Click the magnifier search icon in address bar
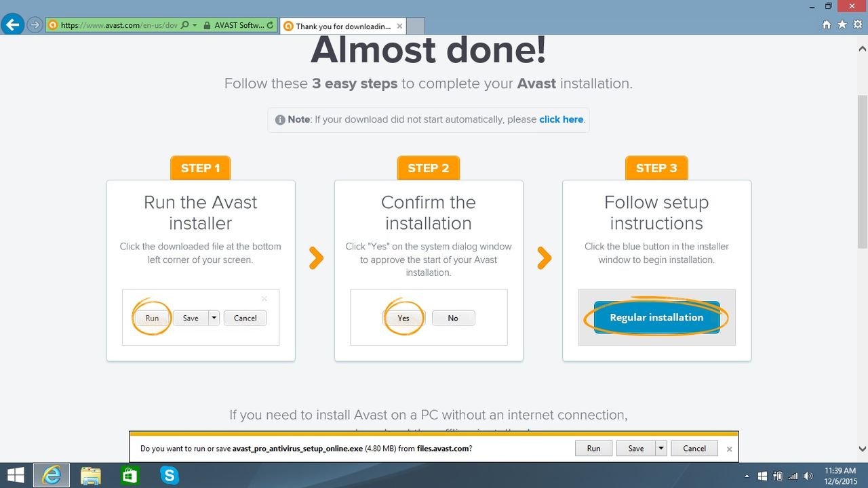868x488 pixels. [x=185, y=25]
